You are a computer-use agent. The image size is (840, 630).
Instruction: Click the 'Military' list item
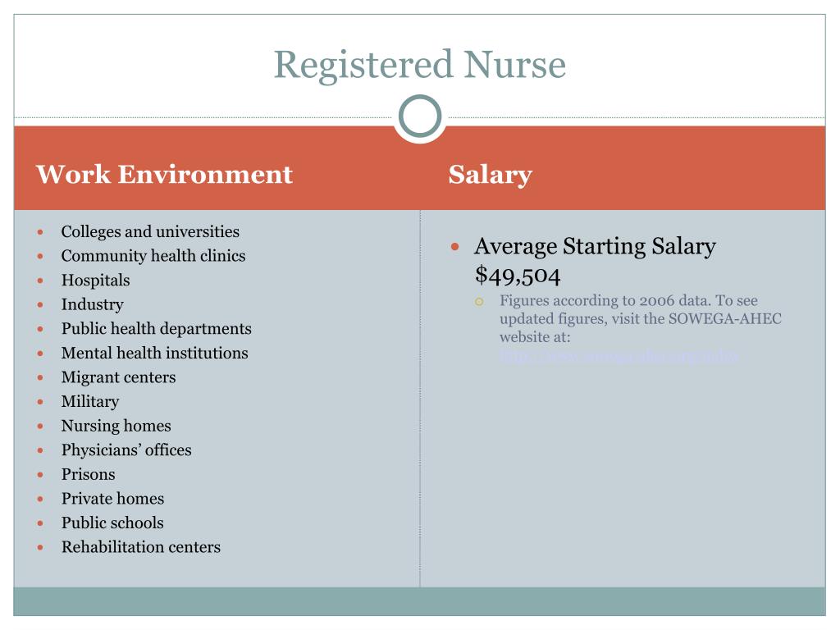point(90,402)
